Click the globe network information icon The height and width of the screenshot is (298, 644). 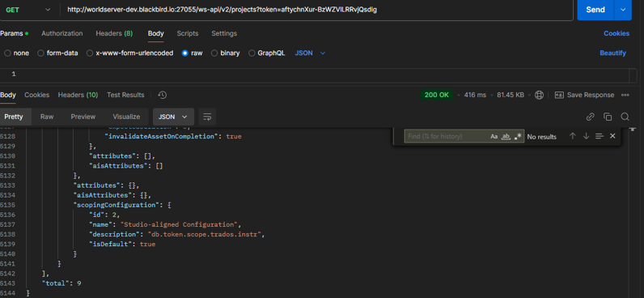coord(540,95)
